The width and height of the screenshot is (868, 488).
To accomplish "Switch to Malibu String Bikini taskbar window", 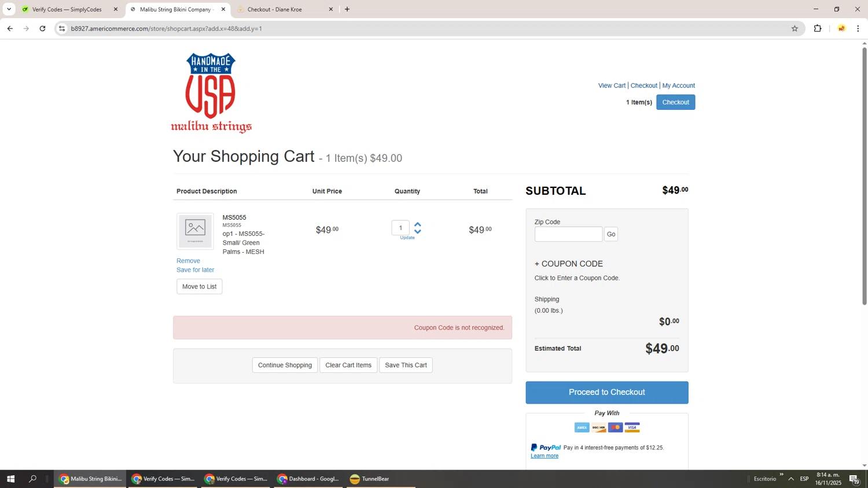I will pyautogui.click(x=90, y=479).
